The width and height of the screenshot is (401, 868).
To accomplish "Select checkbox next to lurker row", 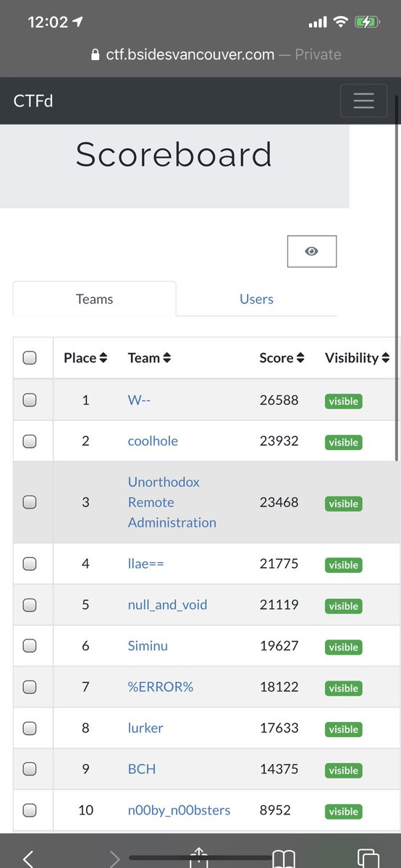I will click(30, 728).
